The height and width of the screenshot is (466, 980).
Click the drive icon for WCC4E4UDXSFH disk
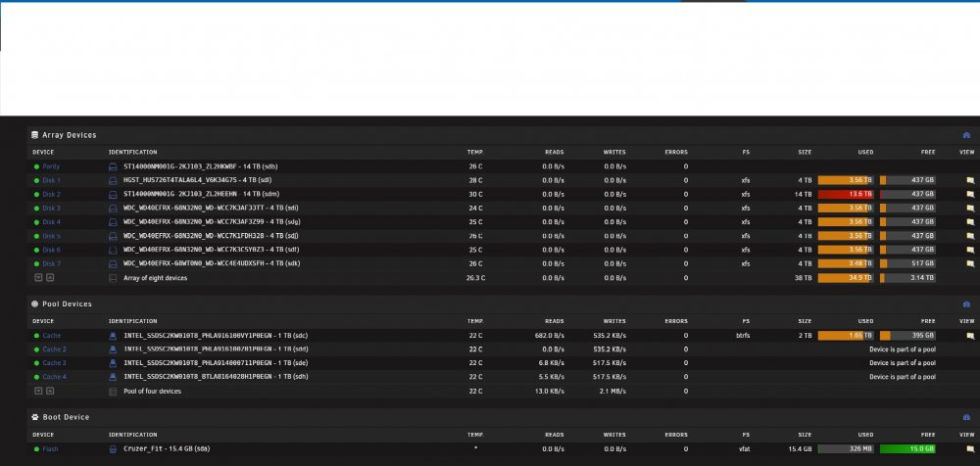coord(113,263)
